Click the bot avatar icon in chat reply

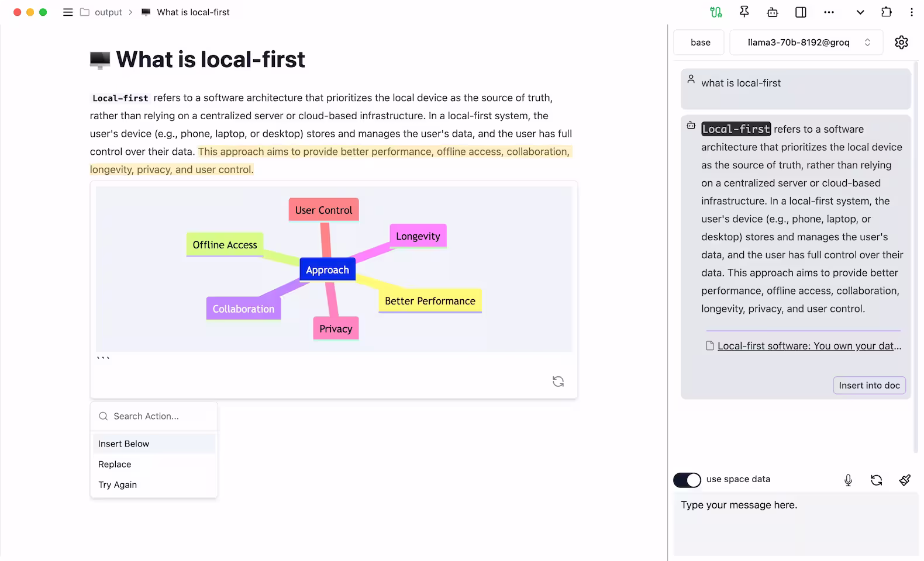tap(691, 125)
